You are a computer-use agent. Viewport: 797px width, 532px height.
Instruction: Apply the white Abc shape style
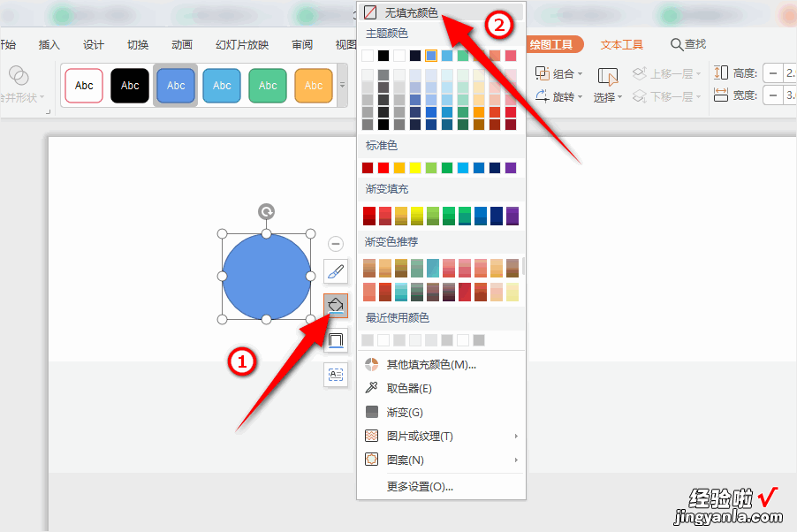tap(84, 86)
